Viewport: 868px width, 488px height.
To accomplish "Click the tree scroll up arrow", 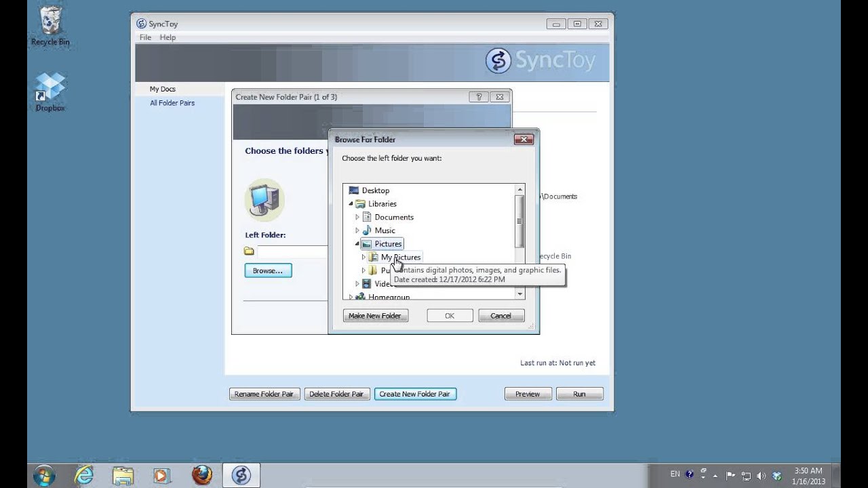I will coord(520,190).
